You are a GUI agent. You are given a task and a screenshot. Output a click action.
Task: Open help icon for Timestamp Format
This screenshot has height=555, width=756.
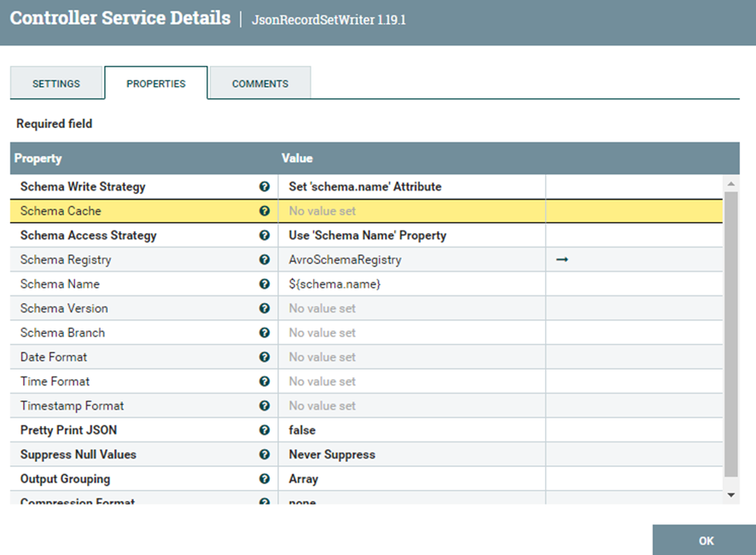(x=265, y=406)
